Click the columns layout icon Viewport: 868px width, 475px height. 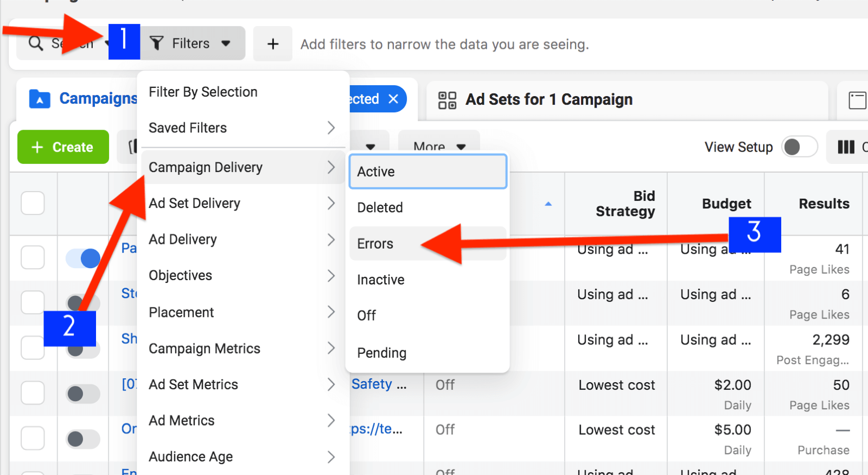pyautogui.click(x=846, y=147)
